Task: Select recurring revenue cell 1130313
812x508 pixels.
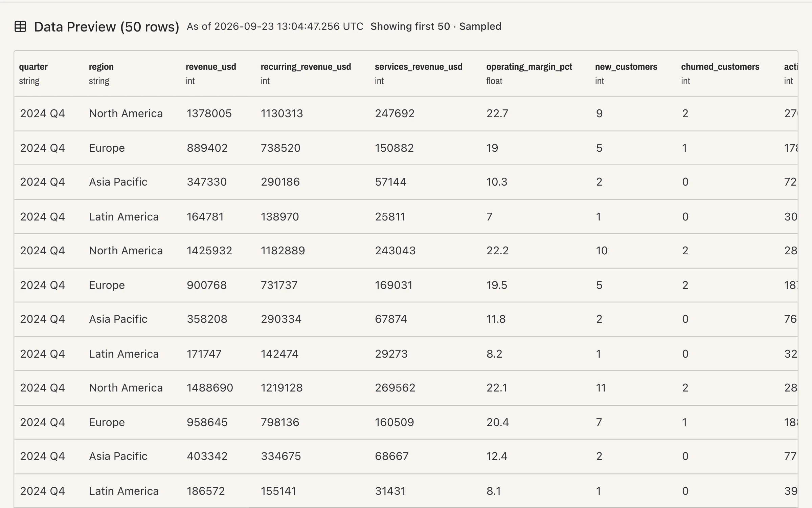Action: [x=282, y=113]
